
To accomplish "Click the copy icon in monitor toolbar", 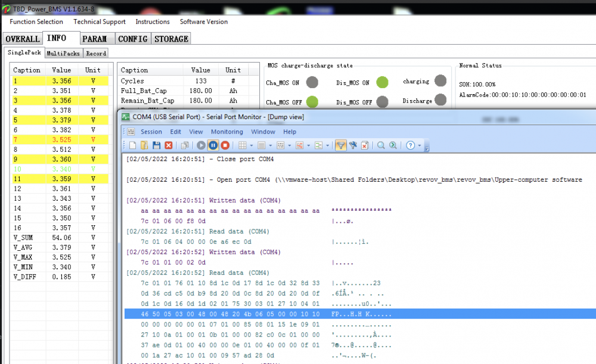I will tap(185, 145).
